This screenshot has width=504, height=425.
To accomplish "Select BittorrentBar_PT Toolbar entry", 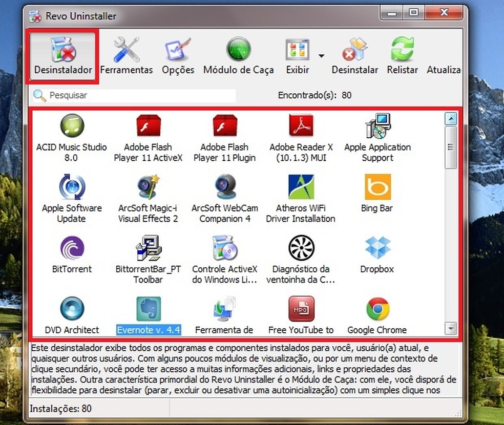I will 148,260.
